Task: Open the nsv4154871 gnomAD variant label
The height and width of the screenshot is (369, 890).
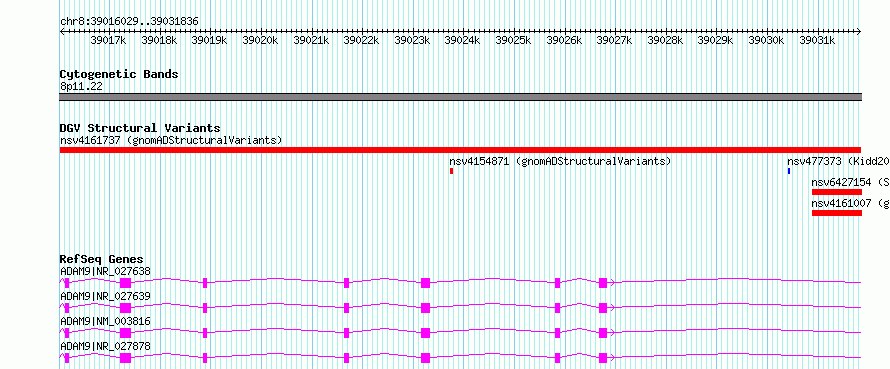Action: [x=560, y=161]
